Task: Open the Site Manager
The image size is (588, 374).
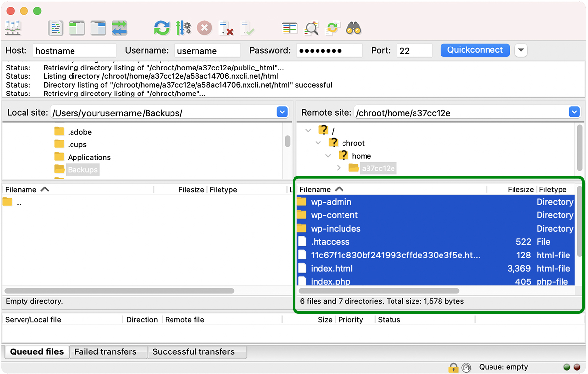Action: [x=13, y=28]
